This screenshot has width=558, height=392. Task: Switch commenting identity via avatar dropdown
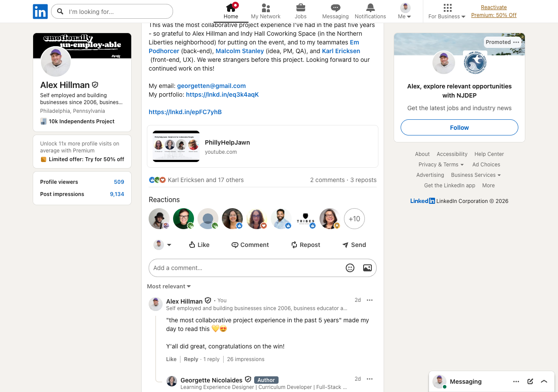point(163,245)
